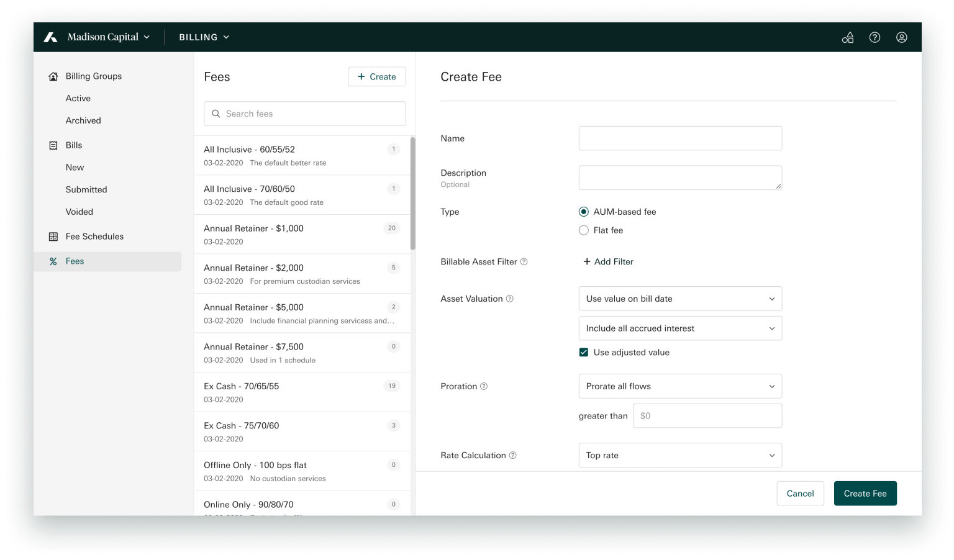
Task: Select the Fees percent icon in sidebar
Action: [53, 261]
